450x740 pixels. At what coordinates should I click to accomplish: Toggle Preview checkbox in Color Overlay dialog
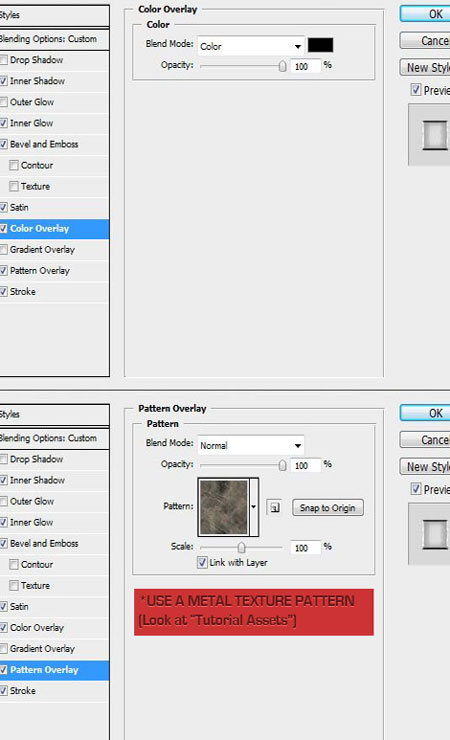tap(416, 90)
